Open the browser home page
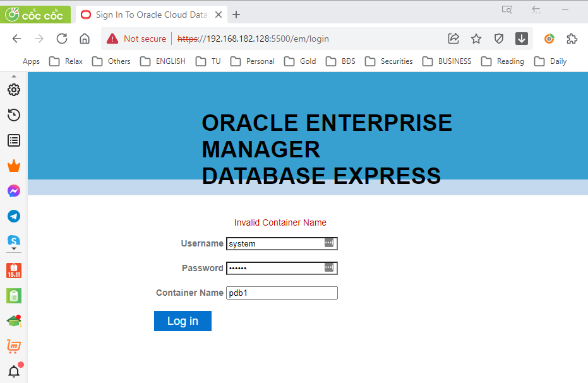Viewport: 588px width, 383px height. click(x=85, y=39)
